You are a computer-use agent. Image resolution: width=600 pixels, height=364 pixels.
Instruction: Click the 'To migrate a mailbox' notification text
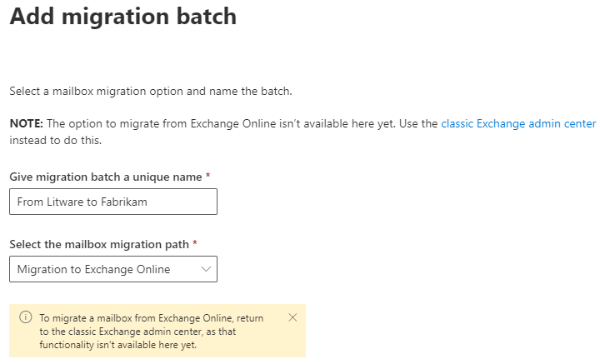coord(152,332)
